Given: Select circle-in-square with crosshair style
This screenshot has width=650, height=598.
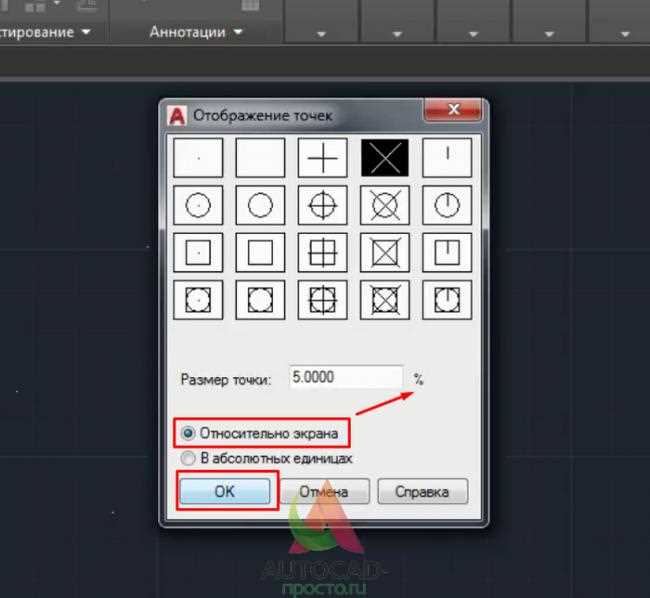Looking at the screenshot, I should (x=323, y=300).
